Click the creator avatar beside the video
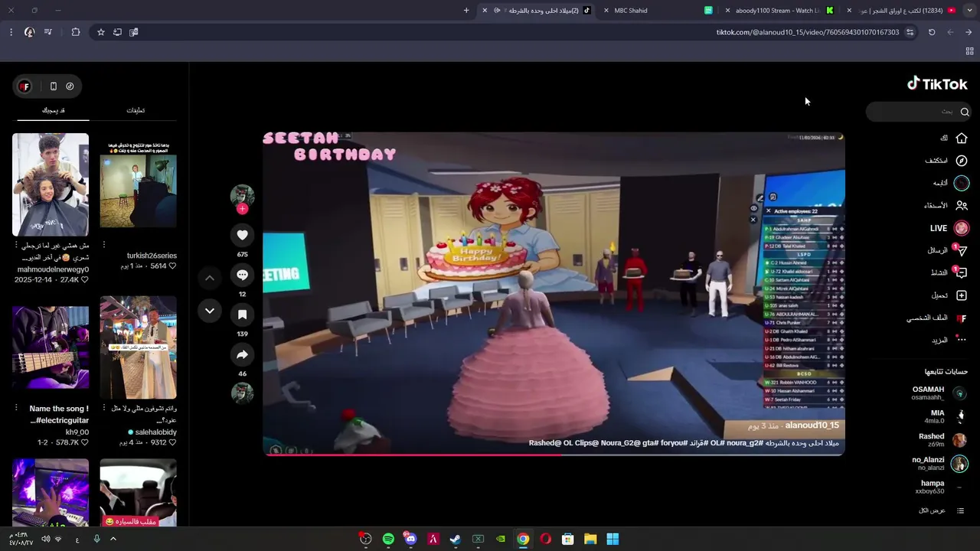The image size is (980, 551). pyautogui.click(x=242, y=195)
